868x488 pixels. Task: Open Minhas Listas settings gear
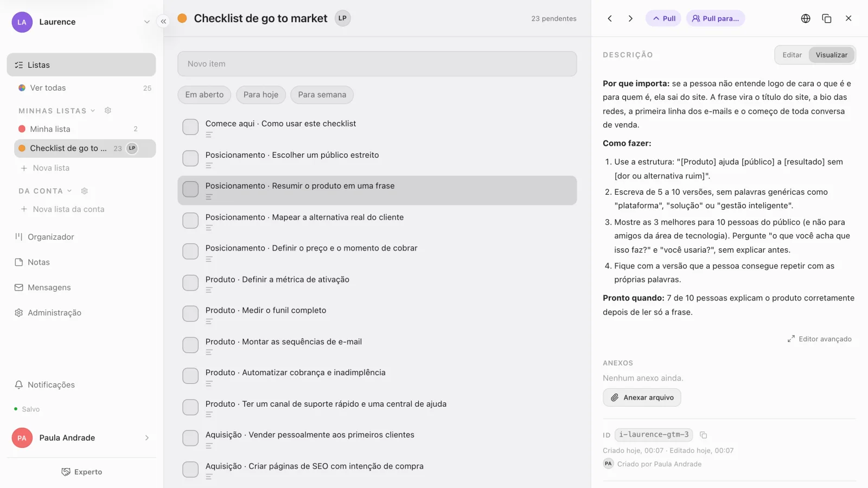[x=108, y=111]
